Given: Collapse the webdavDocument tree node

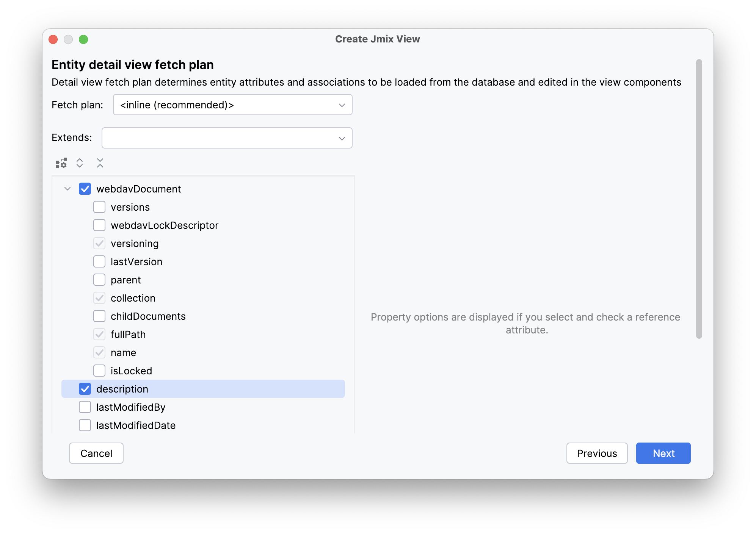Looking at the screenshot, I should coord(67,189).
